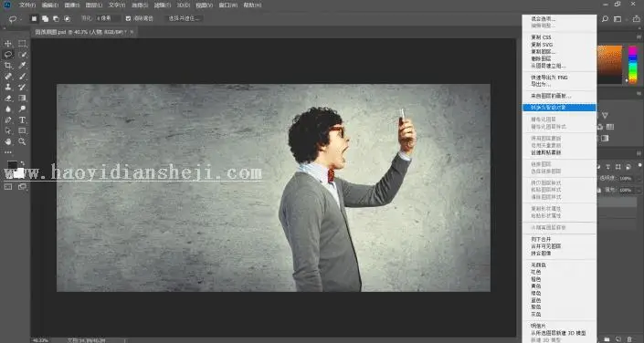Click the orange color picker field
This screenshot has width=644, height=343.
(x=609, y=64)
